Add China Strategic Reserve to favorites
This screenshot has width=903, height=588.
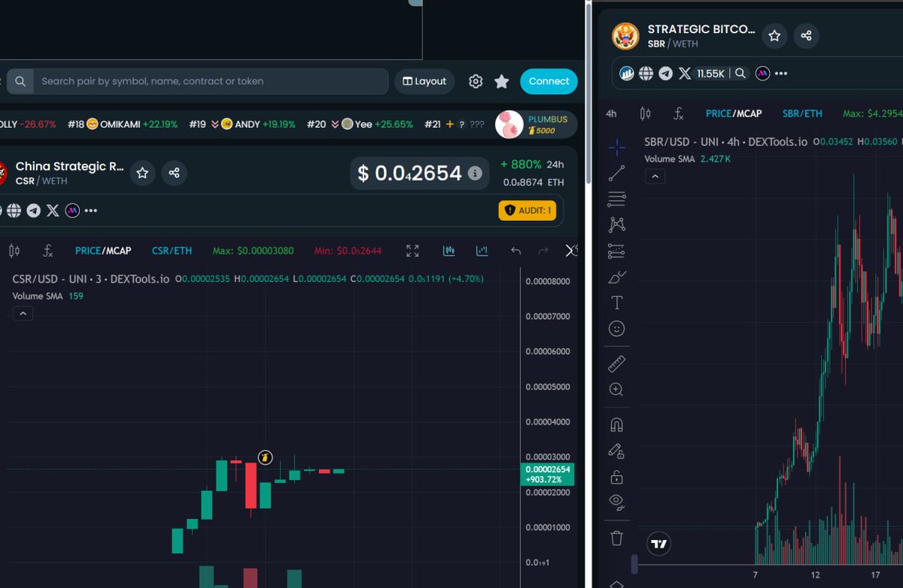[142, 173]
